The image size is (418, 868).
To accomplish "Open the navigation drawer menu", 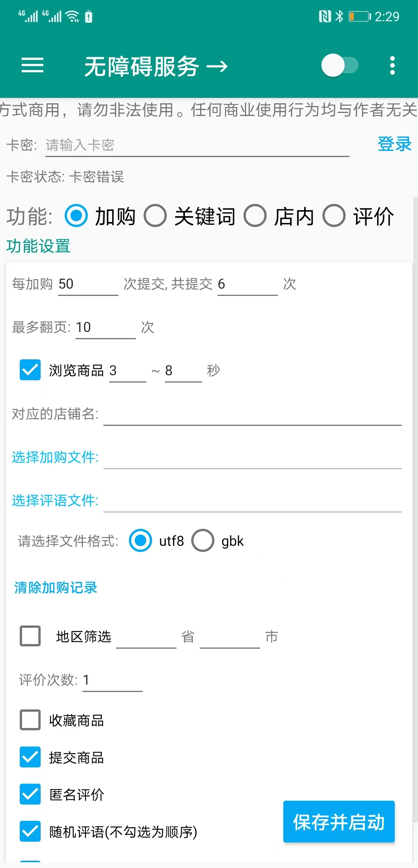I will click(33, 66).
